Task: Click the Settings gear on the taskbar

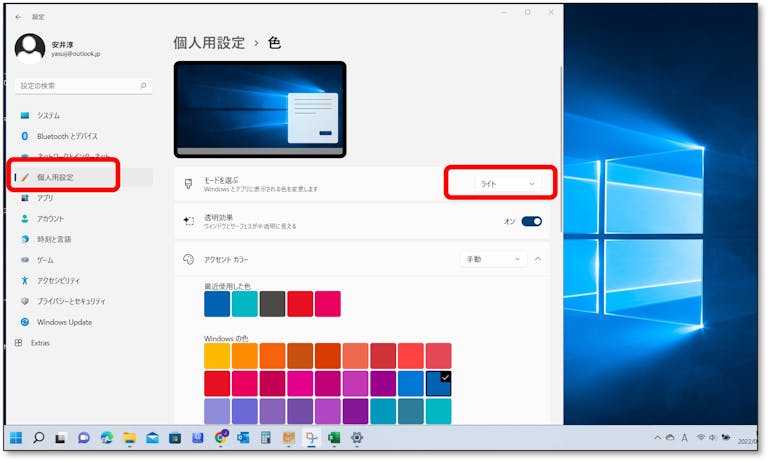Action: pyautogui.click(x=357, y=438)
